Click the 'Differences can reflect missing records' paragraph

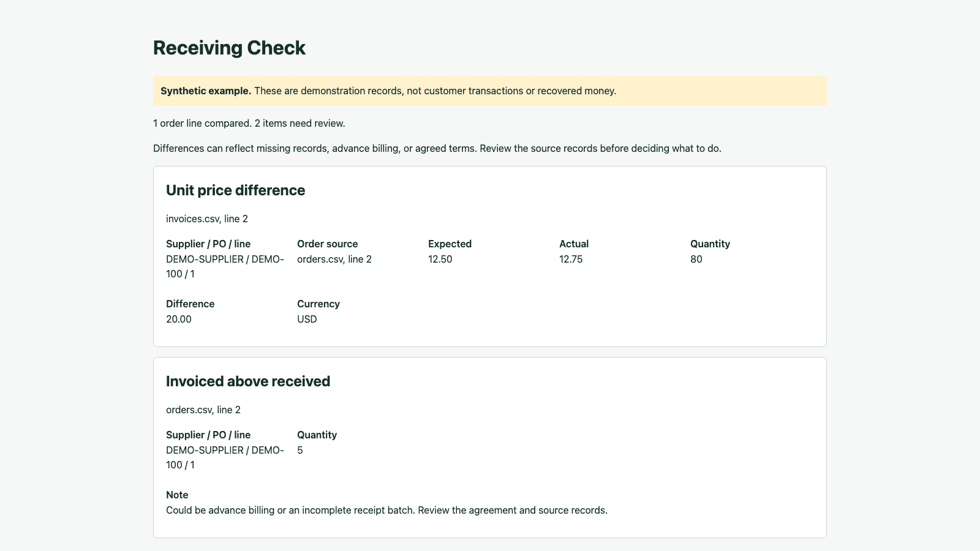(437, 148)
